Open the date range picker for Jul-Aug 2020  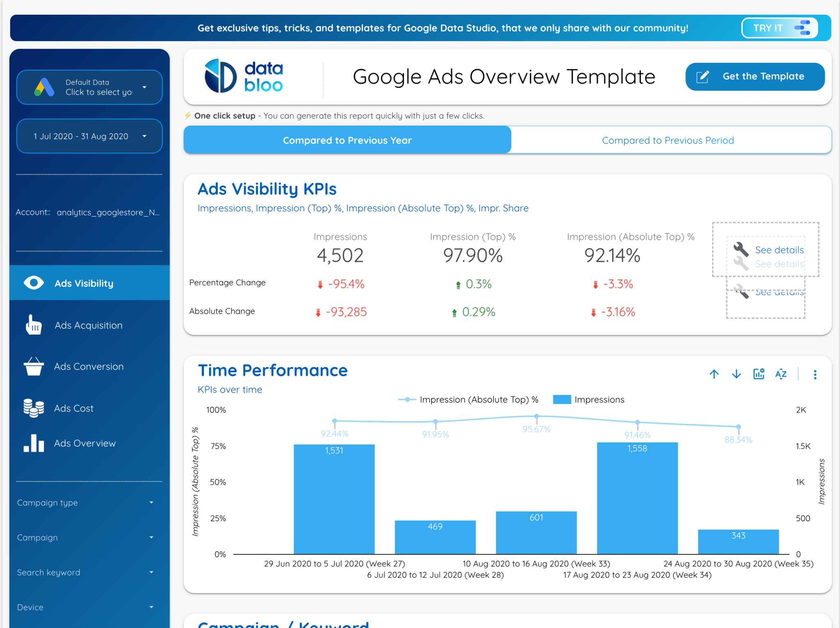[x=89, y=136]
